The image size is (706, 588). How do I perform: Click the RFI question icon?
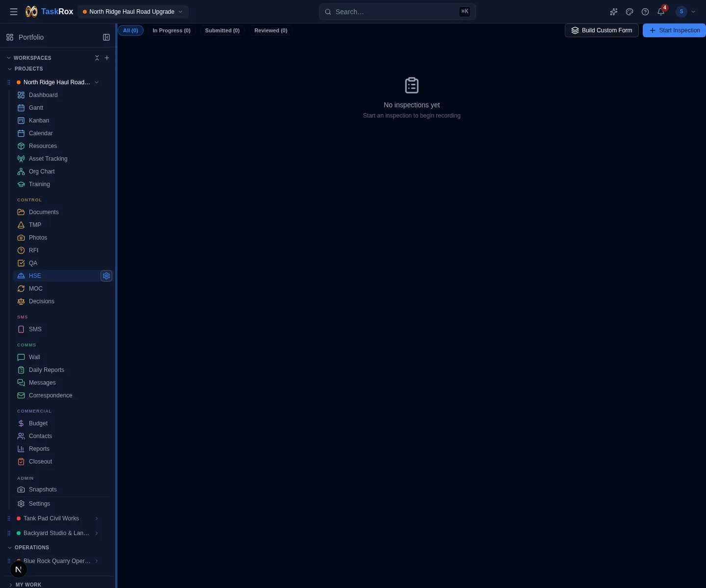21,250
